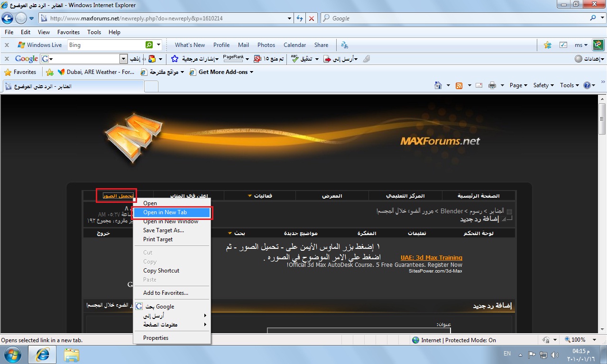
Task: Click the orange RSS feeds icon
Action: (459, 85)
